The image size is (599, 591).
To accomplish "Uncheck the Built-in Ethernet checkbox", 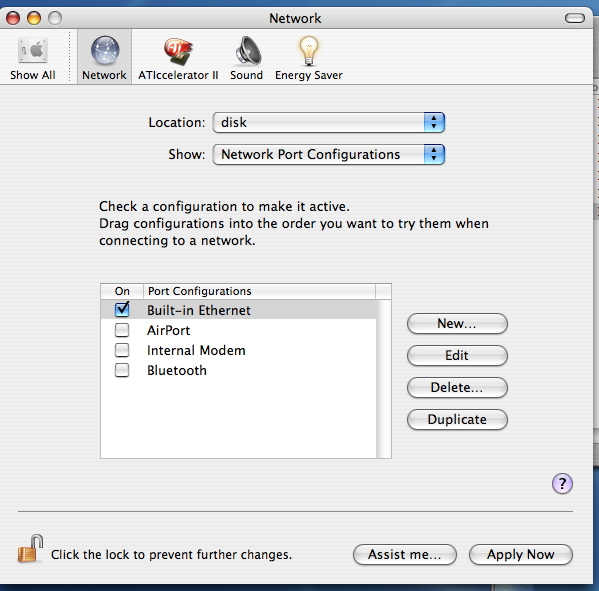I will [x=122, y=309].
